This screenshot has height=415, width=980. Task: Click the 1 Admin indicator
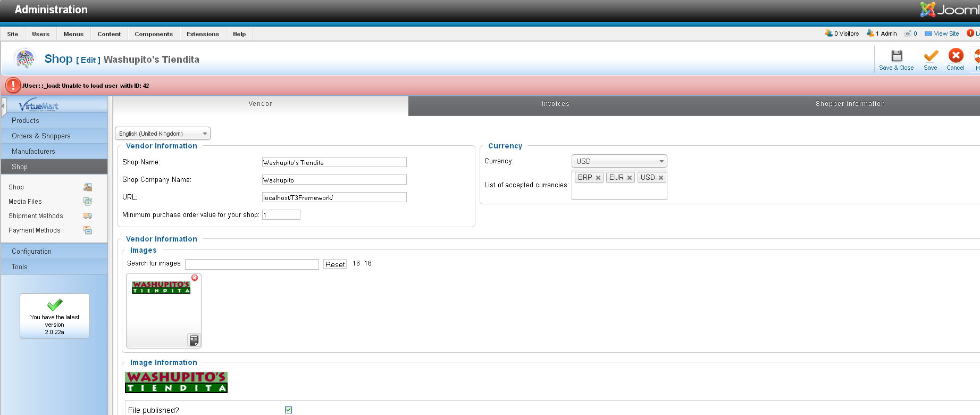(882, 34)
